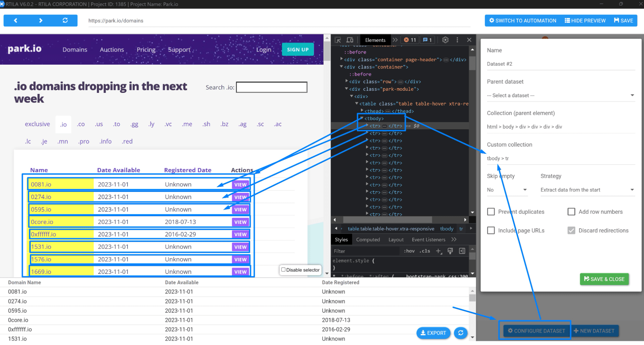Switch to the Computed tab

coord(368,239)
